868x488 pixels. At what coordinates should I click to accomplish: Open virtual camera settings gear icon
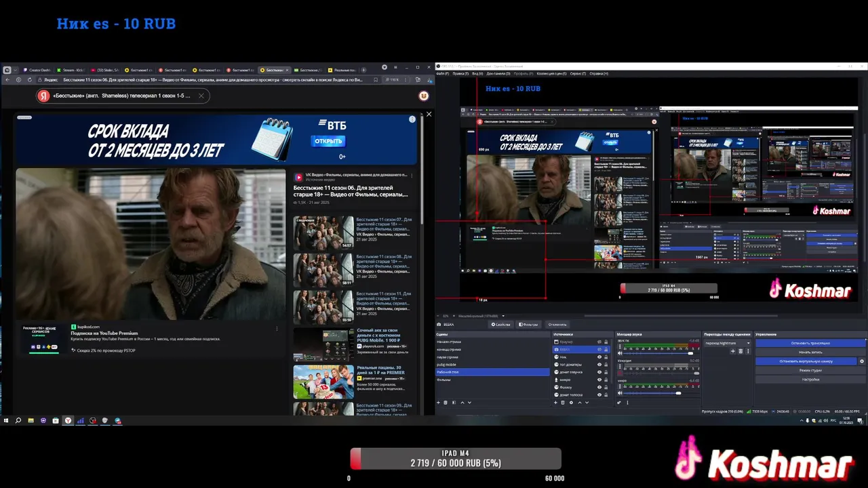[862, 361]
